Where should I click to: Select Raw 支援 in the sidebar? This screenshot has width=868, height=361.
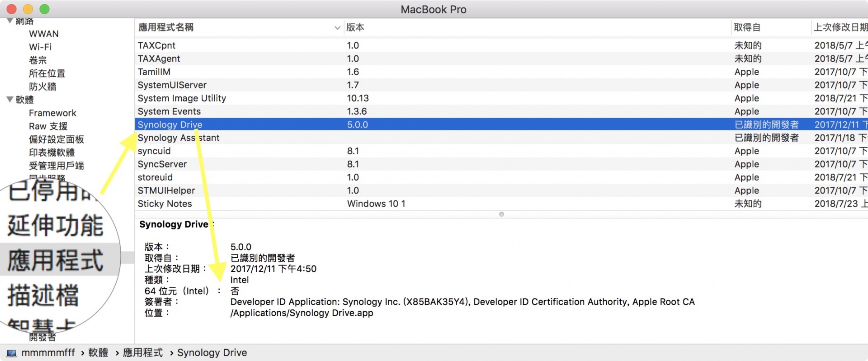(x=48, y=126)
